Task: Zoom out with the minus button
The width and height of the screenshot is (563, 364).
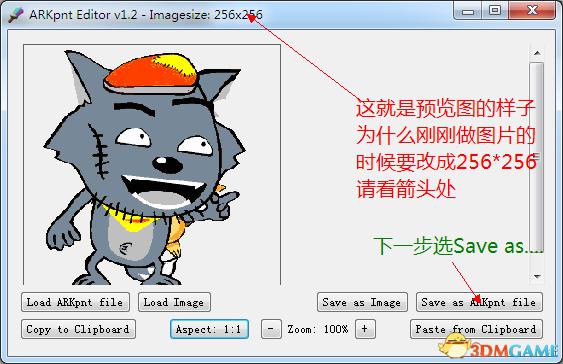Action: tap(271, 329)
